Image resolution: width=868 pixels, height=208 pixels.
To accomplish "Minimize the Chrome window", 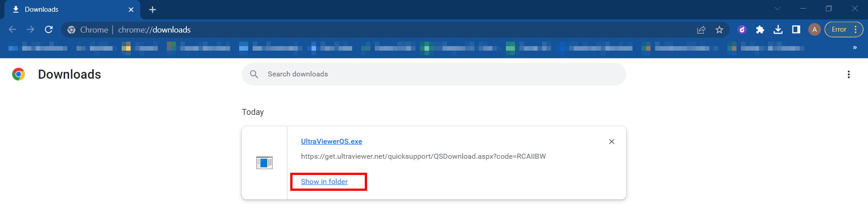I will click(x=803, y=9).
